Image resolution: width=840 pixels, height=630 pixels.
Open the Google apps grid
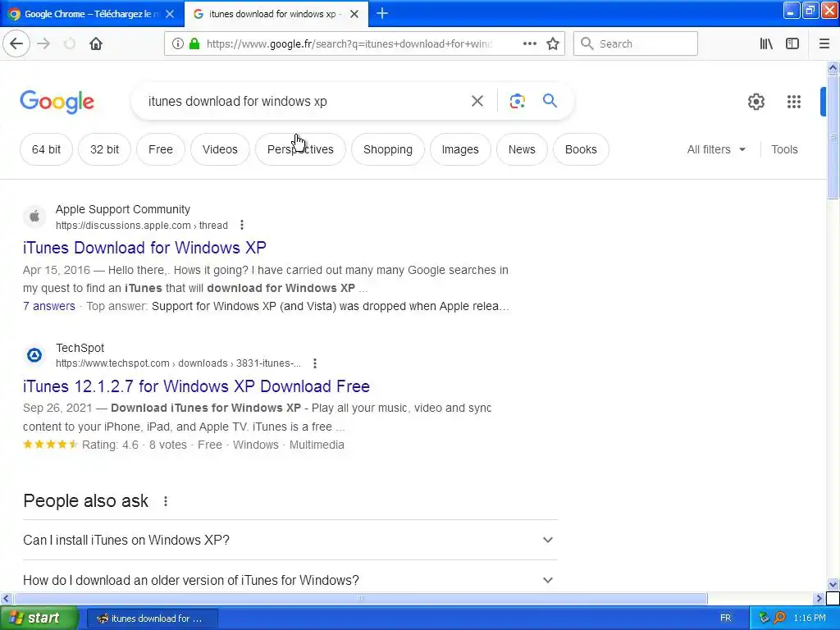click(x=794, y=102)
